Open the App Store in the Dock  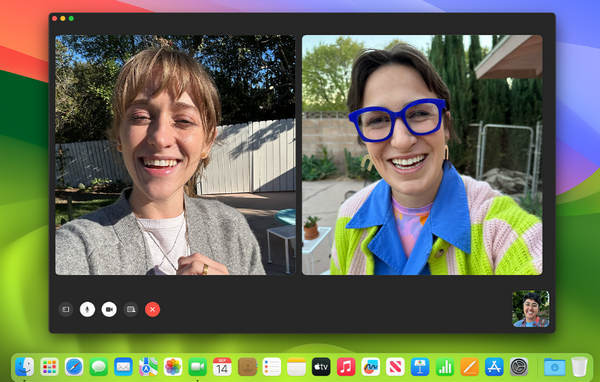(x=494, y=367)
